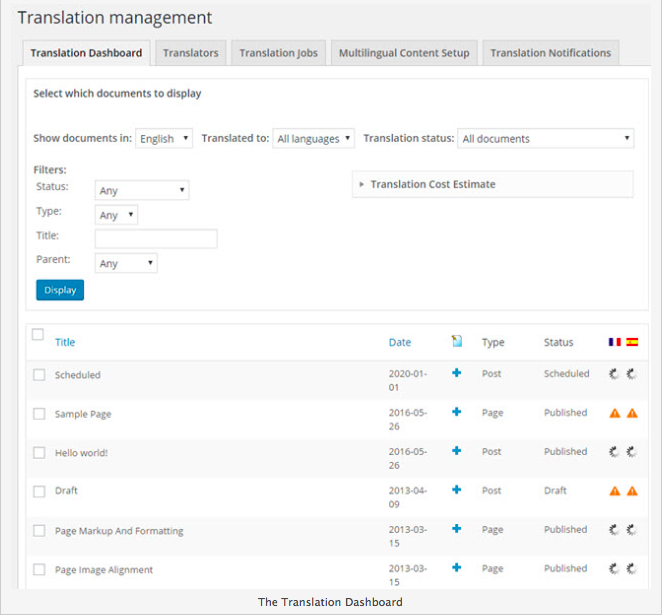Click the French flag column header icon
The image size is (662, 615).
tap(615, 342)
